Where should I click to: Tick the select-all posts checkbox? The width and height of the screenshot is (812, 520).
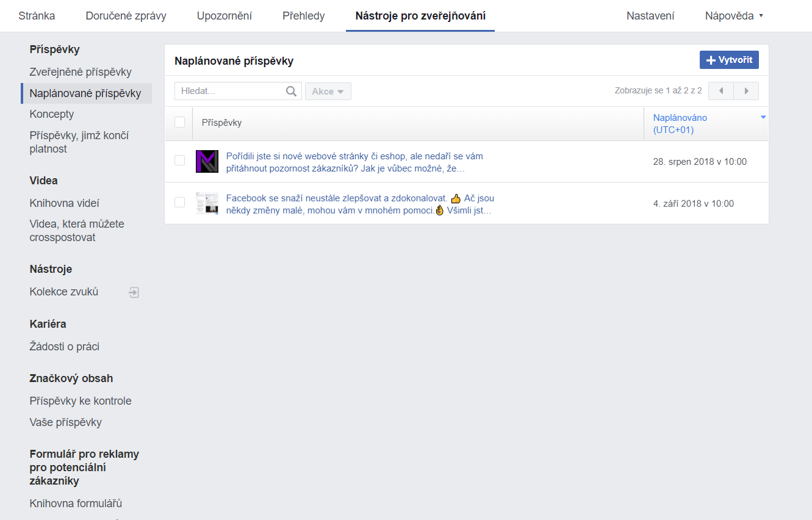(179, 122)
